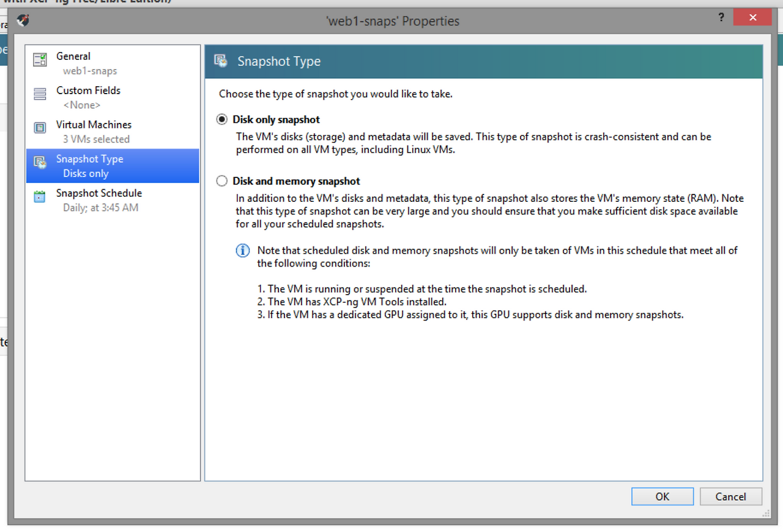The height and width of the screenshot is (532, 783).
Task: Open the Snapshot Type tab
Action: point(113,166)
